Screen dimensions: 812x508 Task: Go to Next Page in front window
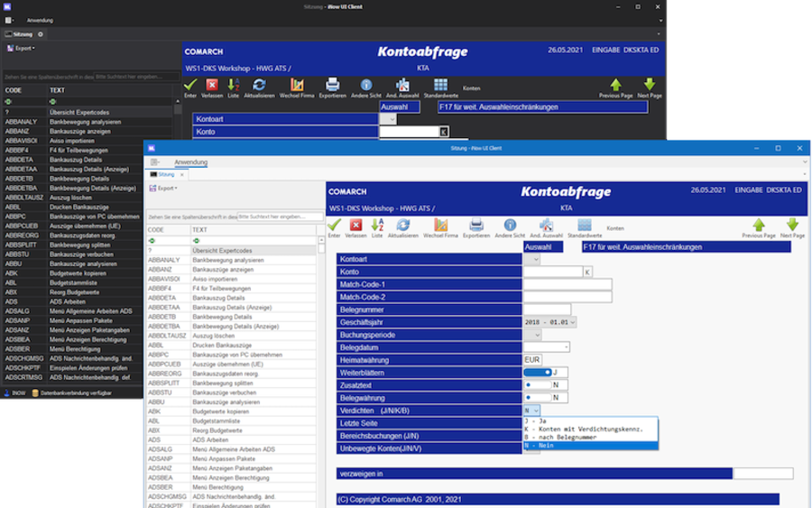tap(792, 225)
